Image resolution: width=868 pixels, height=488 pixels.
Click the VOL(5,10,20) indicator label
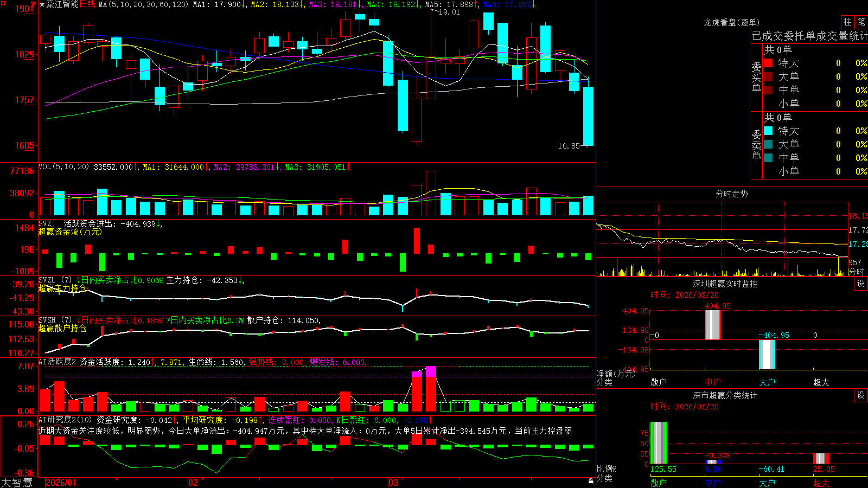(x=64, y=167)
